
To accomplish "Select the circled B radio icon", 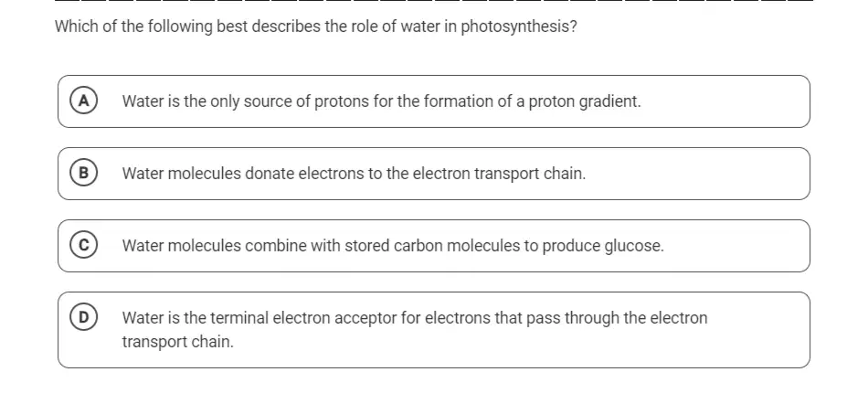I will pos(83,174).
